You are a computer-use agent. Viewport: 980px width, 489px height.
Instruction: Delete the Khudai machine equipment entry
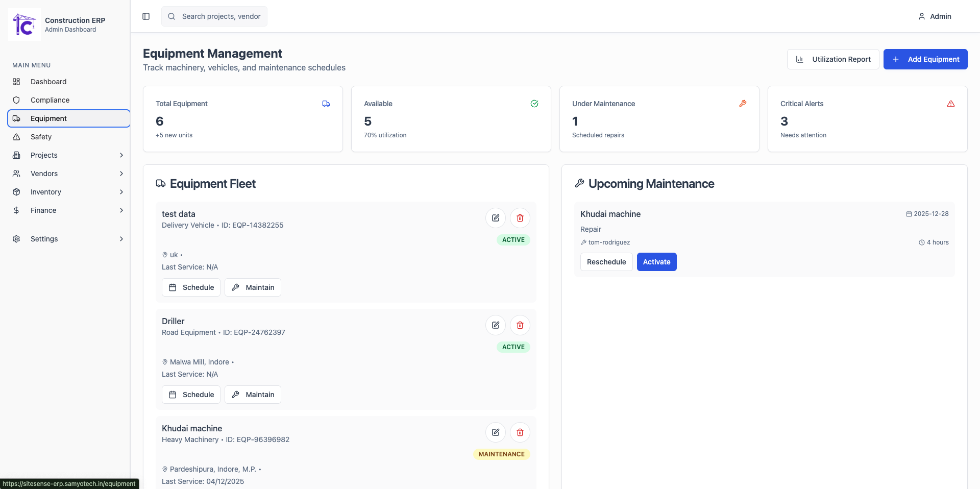pyautogui.click(x=520, y=432)
